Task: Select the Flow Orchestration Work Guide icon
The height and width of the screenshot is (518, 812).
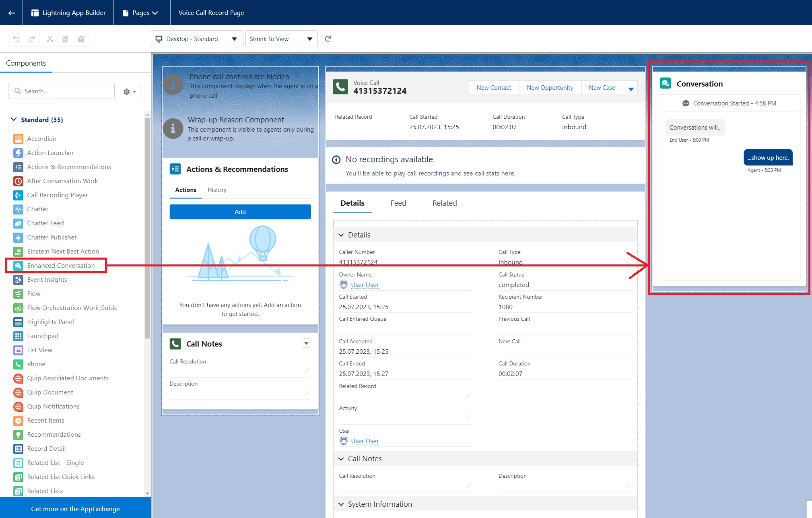Action: [18, 308]
